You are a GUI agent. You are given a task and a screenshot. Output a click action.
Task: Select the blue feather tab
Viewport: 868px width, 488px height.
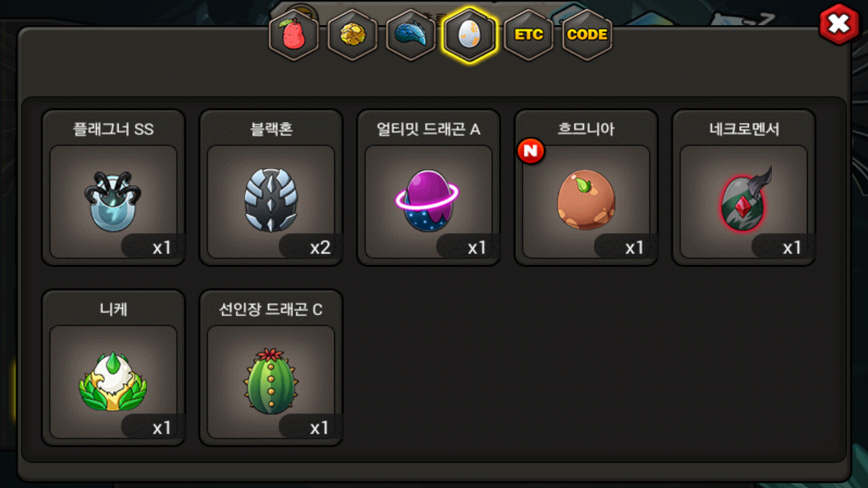pyautogui.click(x=411, y=35)
